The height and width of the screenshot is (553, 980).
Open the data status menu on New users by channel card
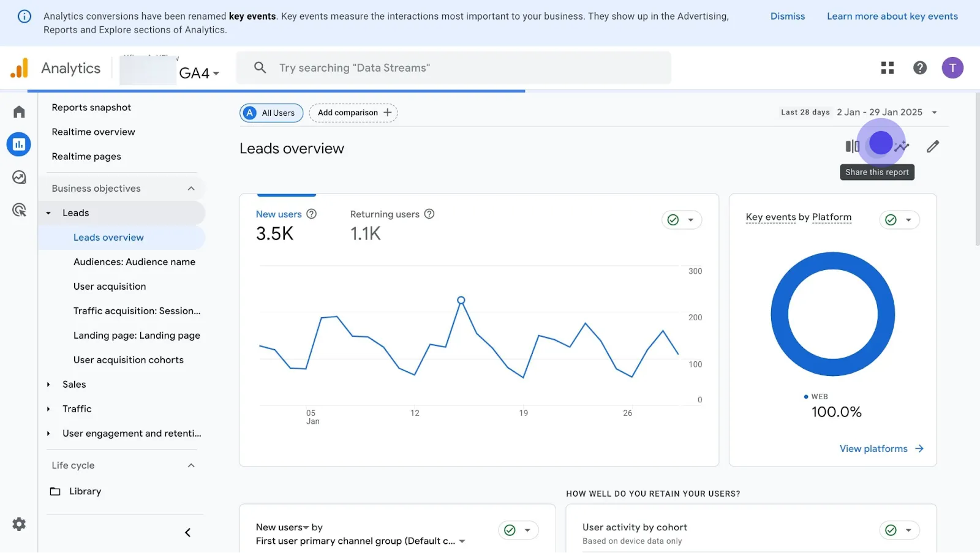[x=518, y=530]
